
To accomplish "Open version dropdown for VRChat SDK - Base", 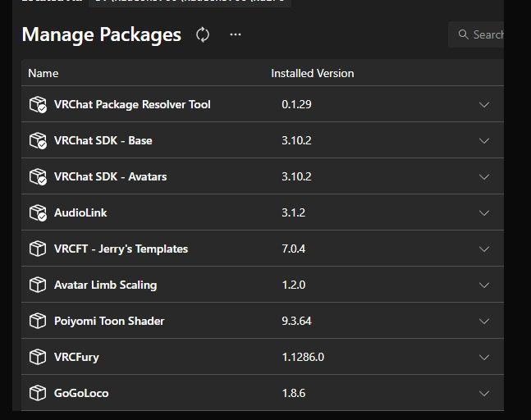I will 484,140.
